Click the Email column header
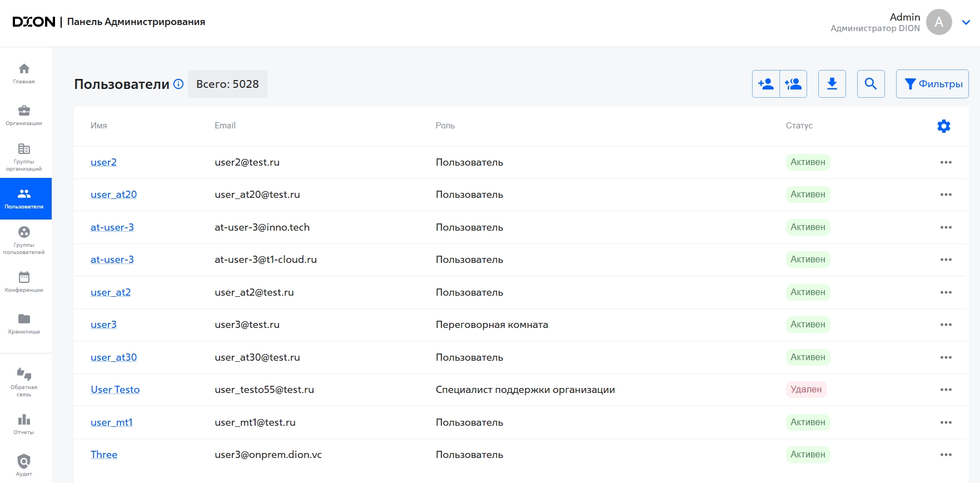This screenshot has width=980, height=483. (x=225, y=126)
